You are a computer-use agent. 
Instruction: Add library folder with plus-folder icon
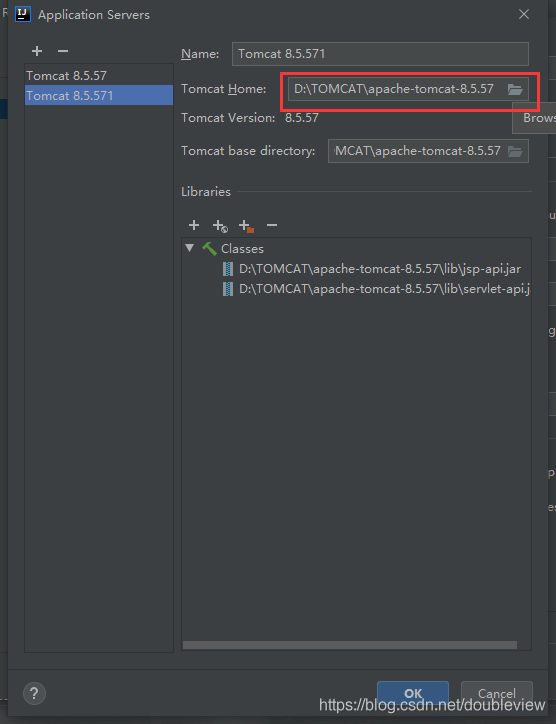click(x=247, y=226)
